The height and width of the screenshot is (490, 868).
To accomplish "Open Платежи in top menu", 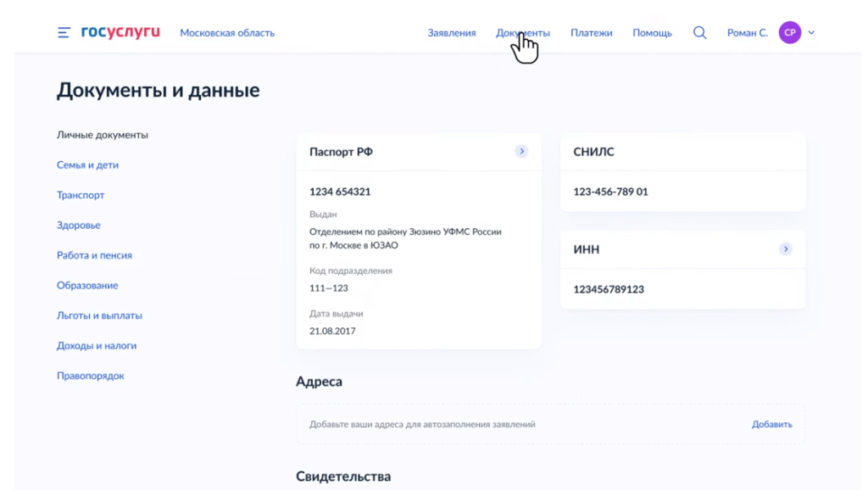I will pos(591,33).
